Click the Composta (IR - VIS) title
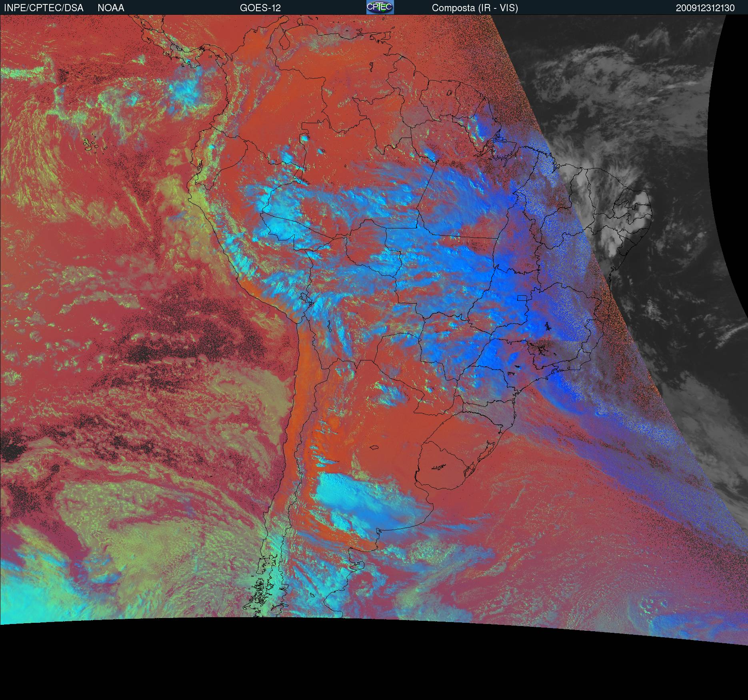The width and height of the screenshot is (748, 700). (475, 8)
